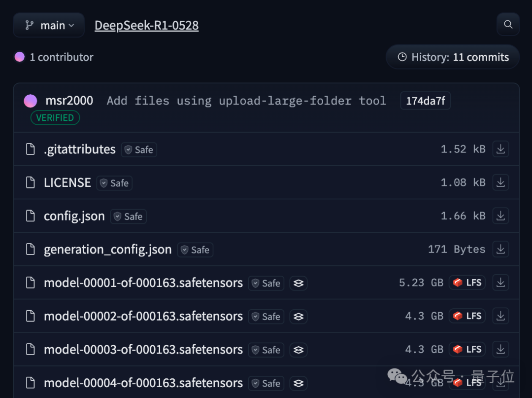Open generation_config.json file
The height and width of the screenshot is (398, 532).
coord(108,249)
